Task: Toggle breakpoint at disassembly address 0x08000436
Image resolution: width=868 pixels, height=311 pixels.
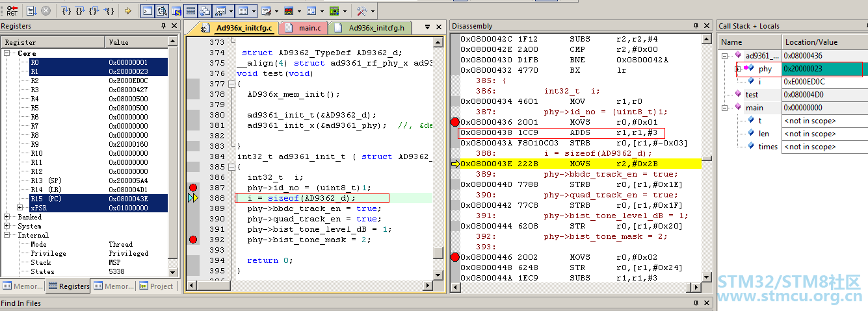Action: tap(454, 122)
